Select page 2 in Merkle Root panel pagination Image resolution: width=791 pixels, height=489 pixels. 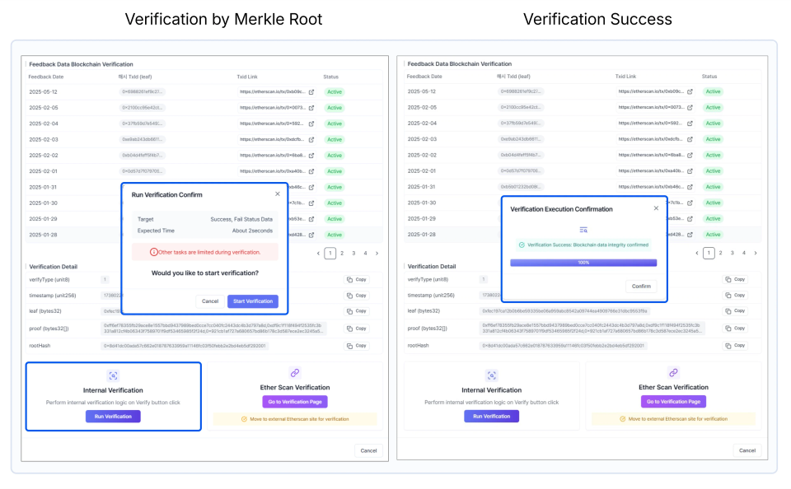342,253
